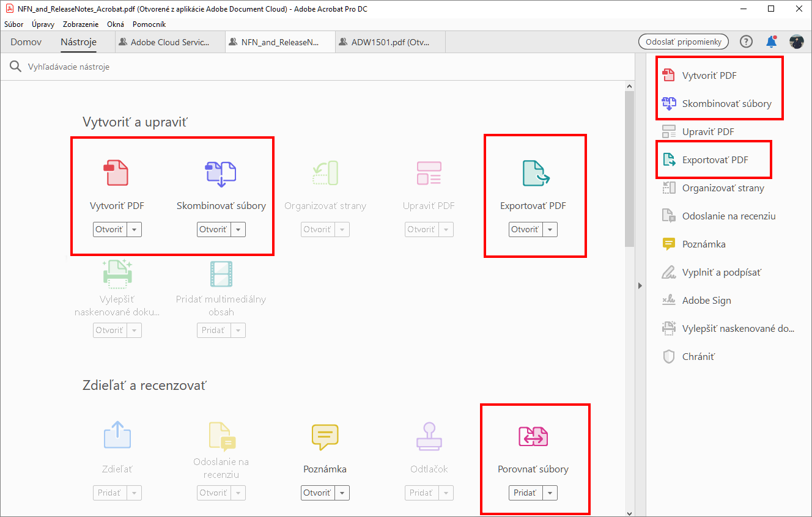Expand the dropdown arrow beside Skombinovať súbory Otvoriť

[x=238, y=230]
